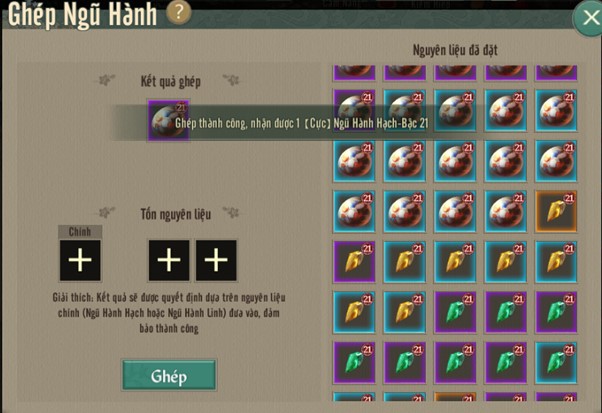Select the crafted stone in Kết quả ghép

point(168,121)
